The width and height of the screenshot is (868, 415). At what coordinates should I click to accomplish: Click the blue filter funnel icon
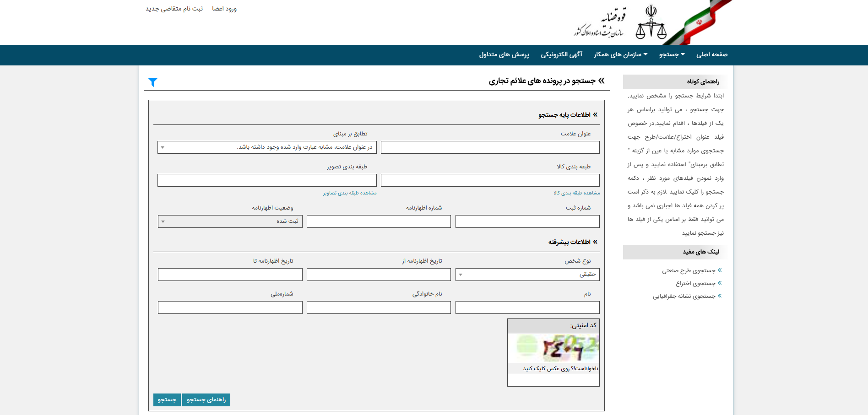[153, 82]
